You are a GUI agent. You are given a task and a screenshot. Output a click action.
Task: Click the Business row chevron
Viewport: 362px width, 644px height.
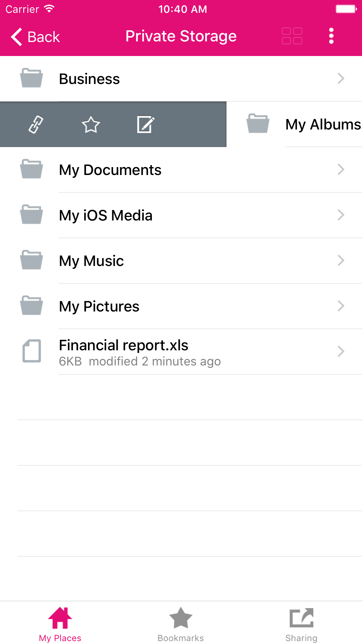341,78
